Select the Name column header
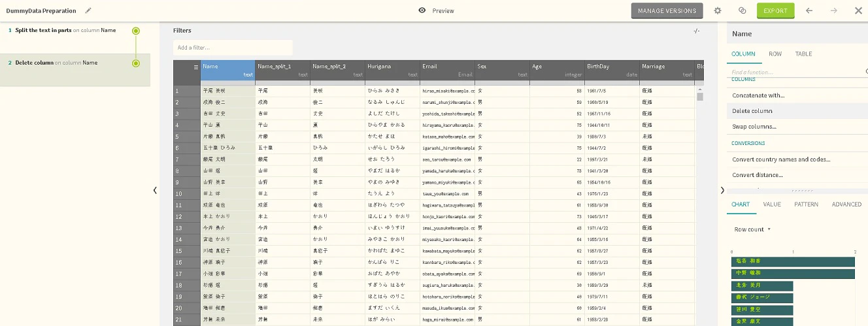The height and width of the screenshot is (326, 868). pos(227,70)
